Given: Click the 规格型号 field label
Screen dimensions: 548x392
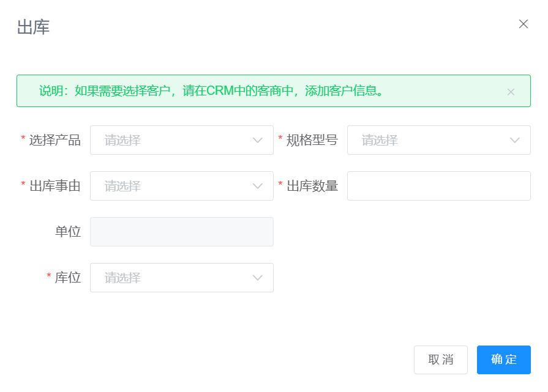Looking at the screenshot, I should 312,140.
